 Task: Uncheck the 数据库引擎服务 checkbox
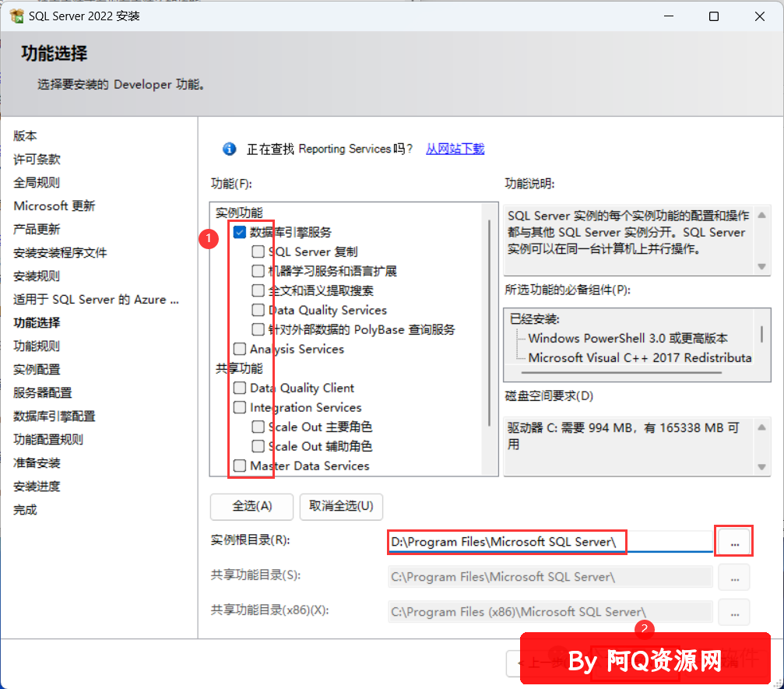(240, 232)
